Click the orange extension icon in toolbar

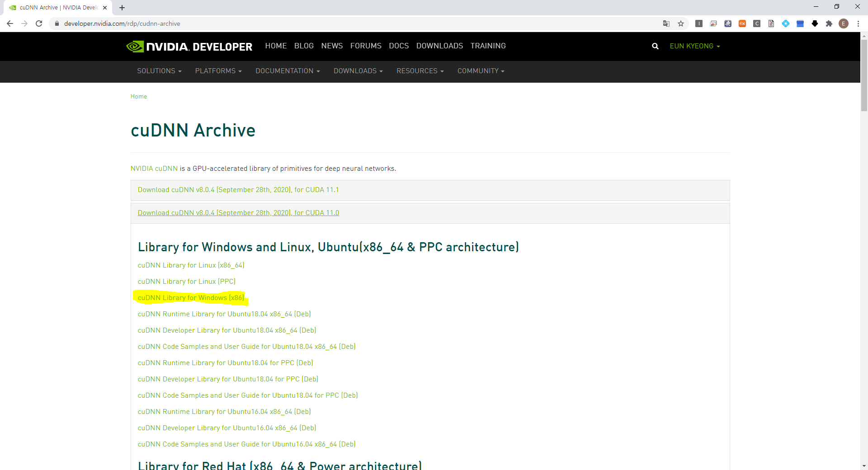tap(742, 23)
